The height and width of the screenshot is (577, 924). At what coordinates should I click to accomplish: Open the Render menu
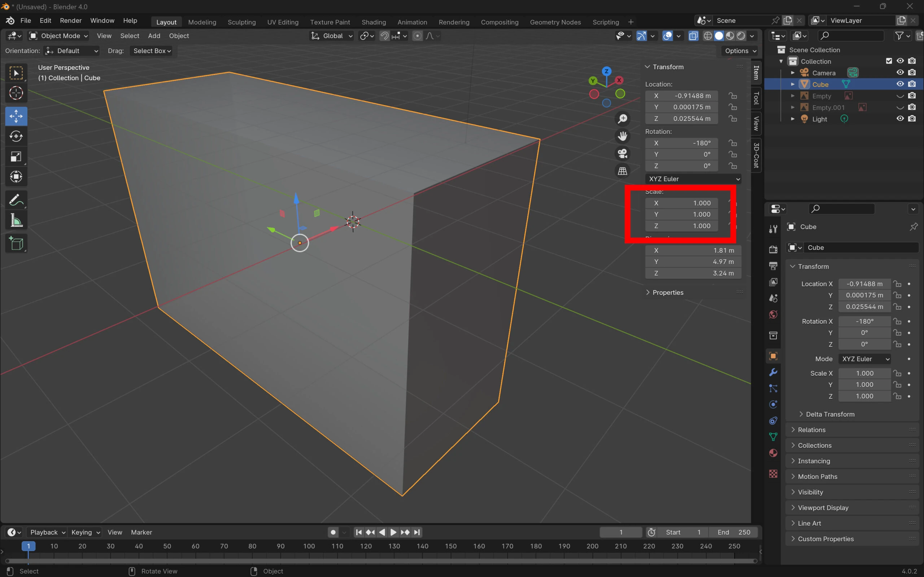coord(71,21)
